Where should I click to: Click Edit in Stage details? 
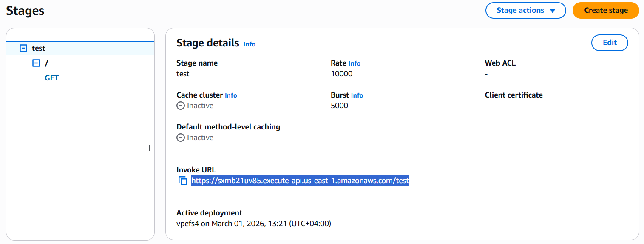click(x=610, y=43)
